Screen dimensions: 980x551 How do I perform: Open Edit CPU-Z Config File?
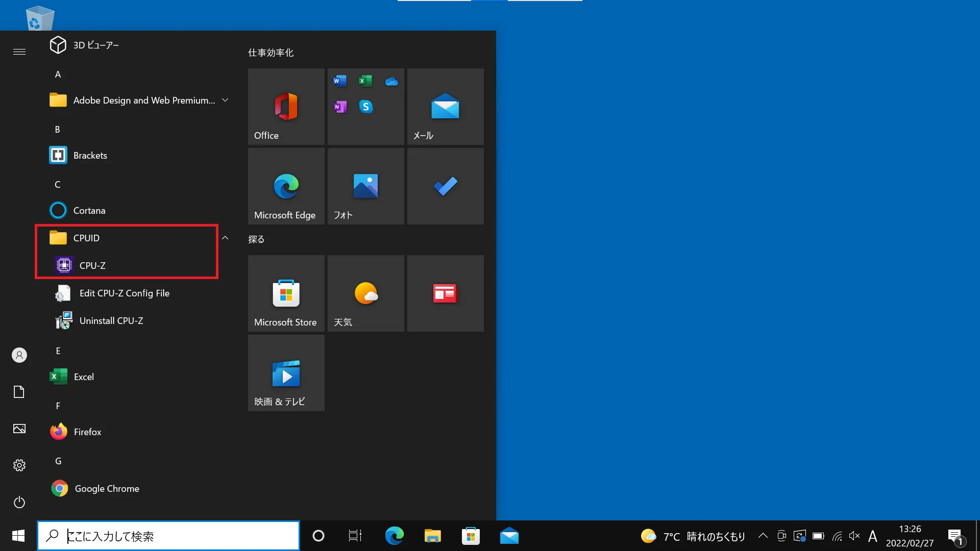tap(124, 293)
